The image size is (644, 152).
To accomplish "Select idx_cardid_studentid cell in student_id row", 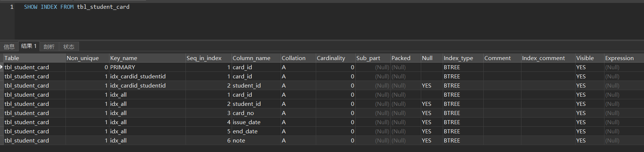I will 147,86.
